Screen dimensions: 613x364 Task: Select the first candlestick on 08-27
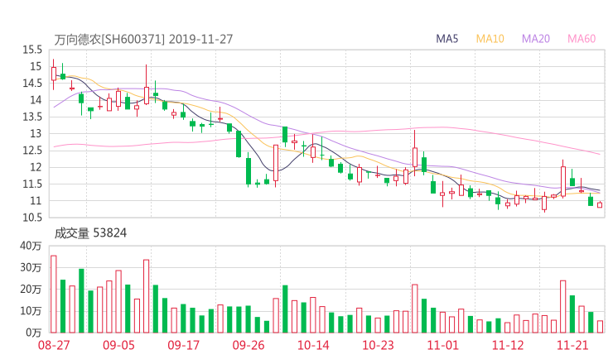pos(54,74)
